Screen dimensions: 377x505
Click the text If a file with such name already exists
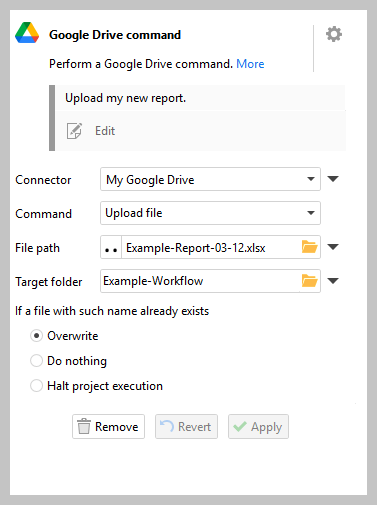pos(112,311)
